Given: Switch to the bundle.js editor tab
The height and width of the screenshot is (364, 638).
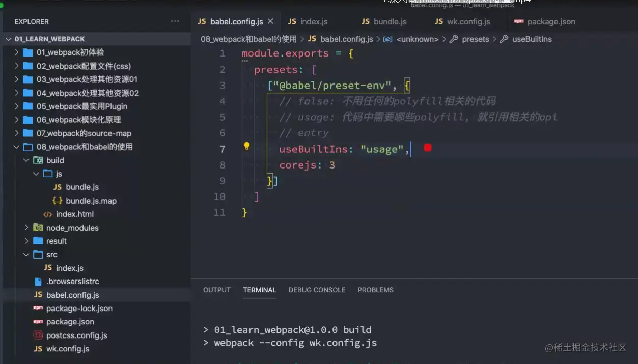Looking at the screenshot, I should click(390, 21).
